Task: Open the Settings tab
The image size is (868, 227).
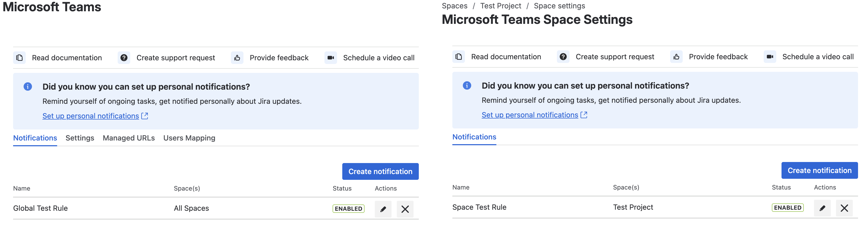Action: tap(80, 138)
